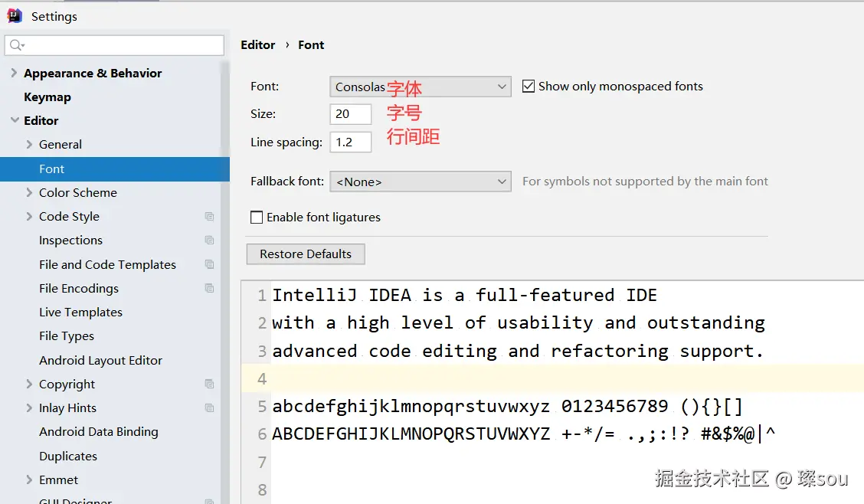Image resolution: width=864 pixels, height=504 pixels.
Task: Collapse the Editor section
Action: coord(15,120)
